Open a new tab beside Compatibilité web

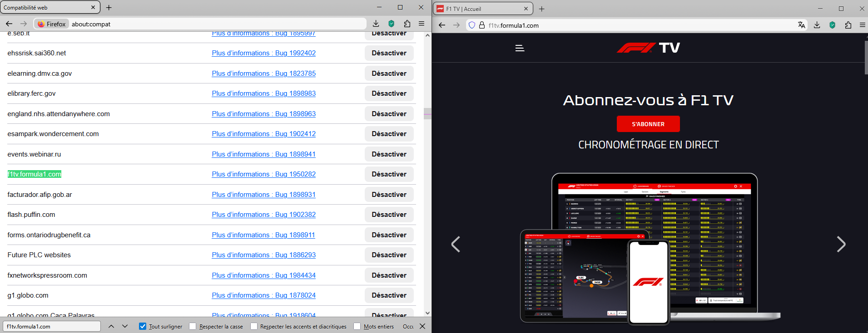[109, 8]
